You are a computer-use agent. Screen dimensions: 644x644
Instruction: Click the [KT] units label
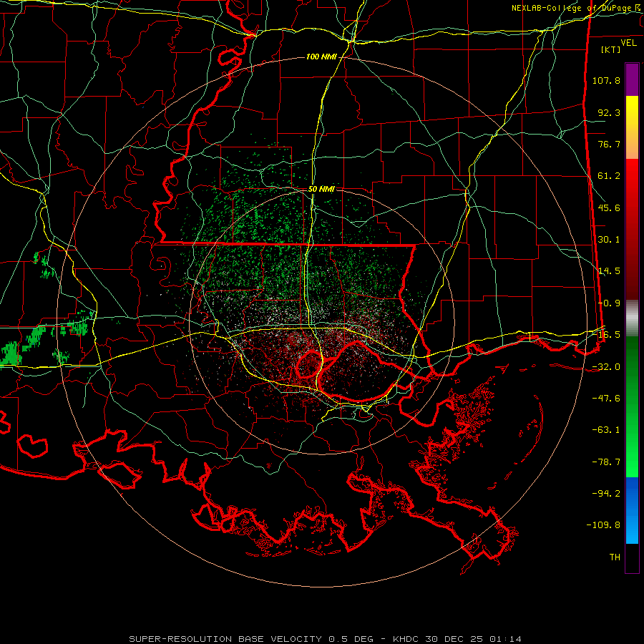(x=611, y=49)
